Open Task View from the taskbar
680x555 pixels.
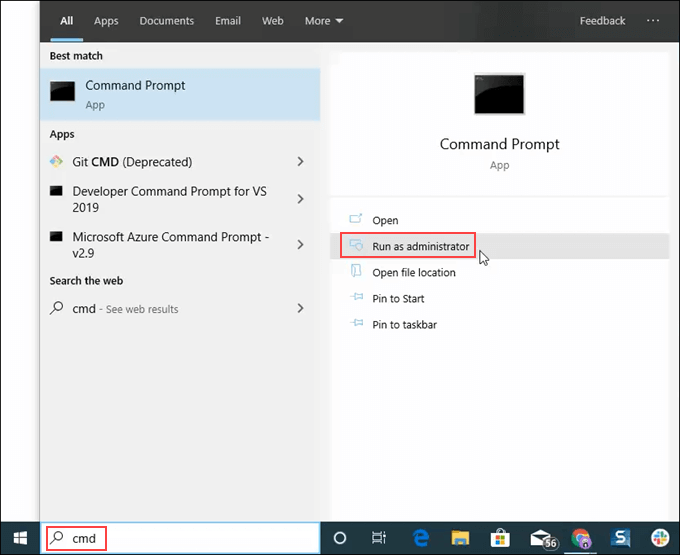pos(379,538)
